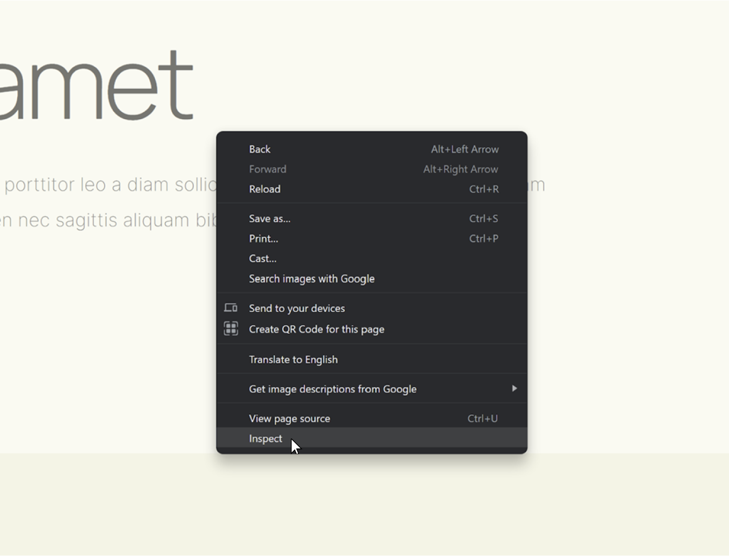729x560 pixels.
Task: Select View page source
Action: (x=289, y=418)
